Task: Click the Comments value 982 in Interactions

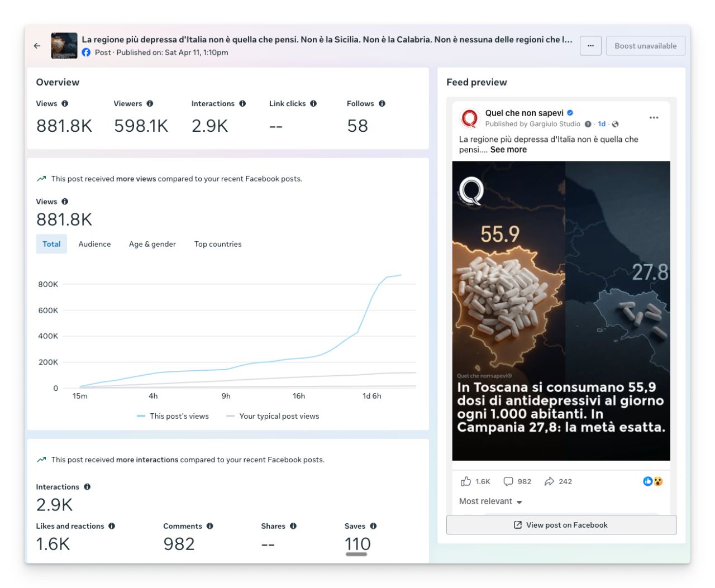Action: click(x=179, y=544)
